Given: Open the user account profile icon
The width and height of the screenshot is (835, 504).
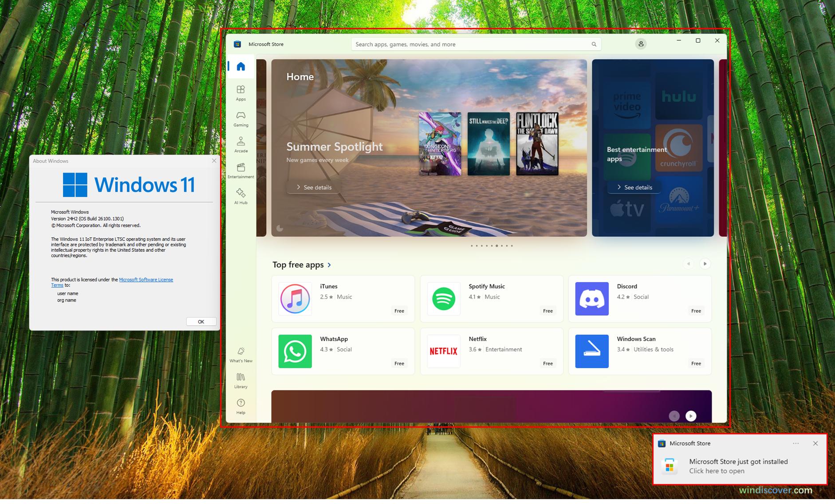Looking at the screenshot, I should pyautogui.click(x=641, y=44).
